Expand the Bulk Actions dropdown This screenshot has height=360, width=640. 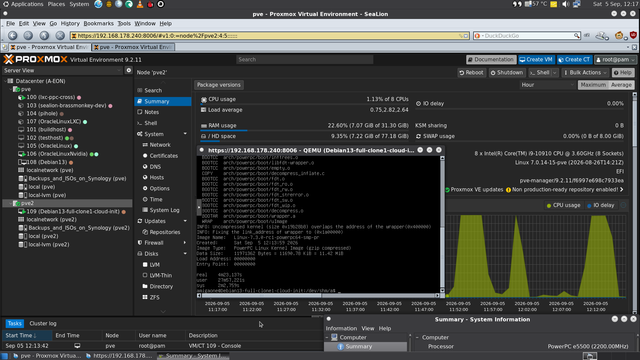point(585,73)
